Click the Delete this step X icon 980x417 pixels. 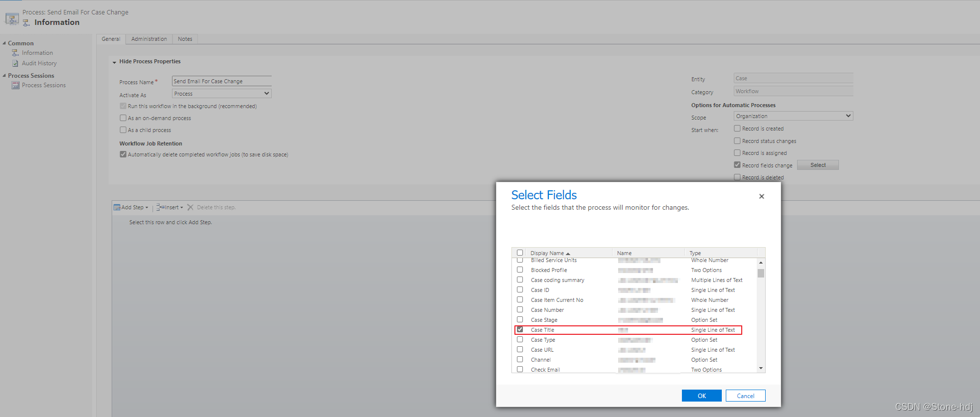click(190, 207)
